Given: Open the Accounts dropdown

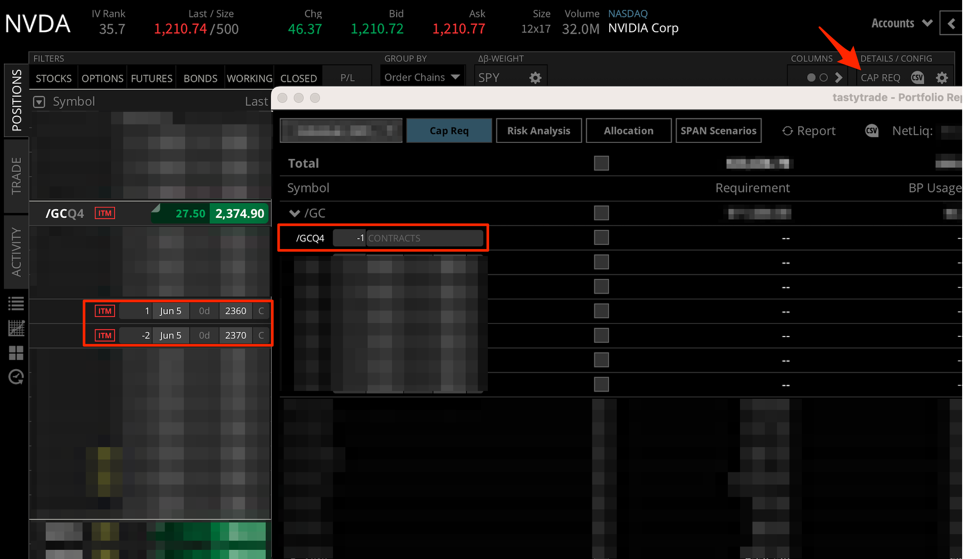Looking at the screenshot, I should coord(901,23).
